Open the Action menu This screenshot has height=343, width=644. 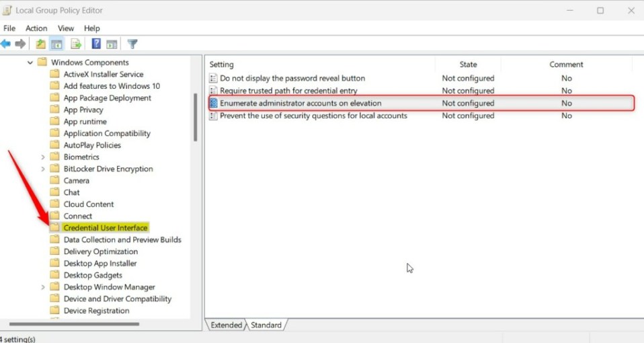click(x=36, y=28)
